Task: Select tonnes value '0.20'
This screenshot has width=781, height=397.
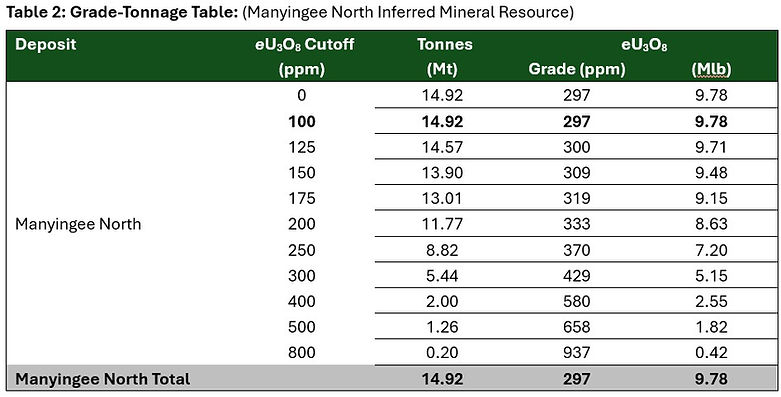Action: [442, 353]
